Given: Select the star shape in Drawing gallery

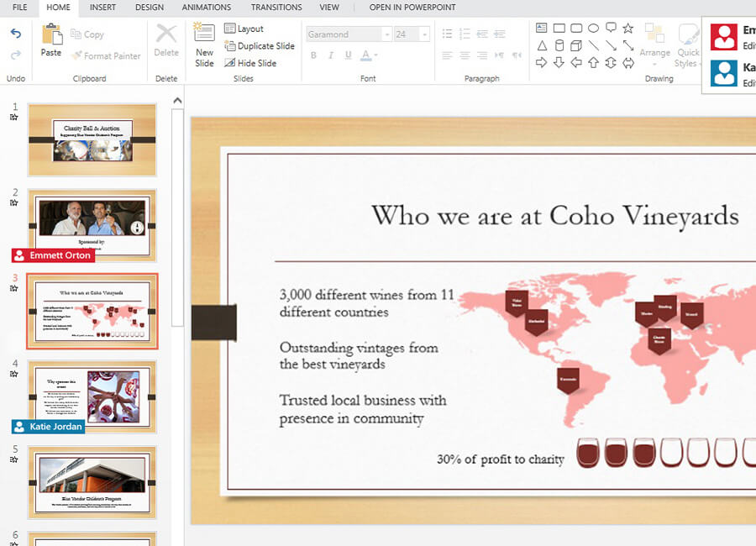Looking at the screenshot, I should pos(627,28).
